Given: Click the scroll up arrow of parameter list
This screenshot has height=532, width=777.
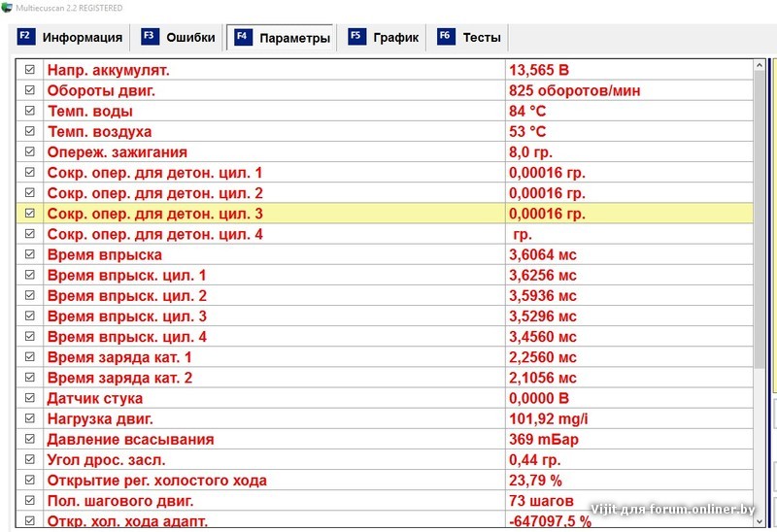Looking at the screenshot, I should 760,67.
